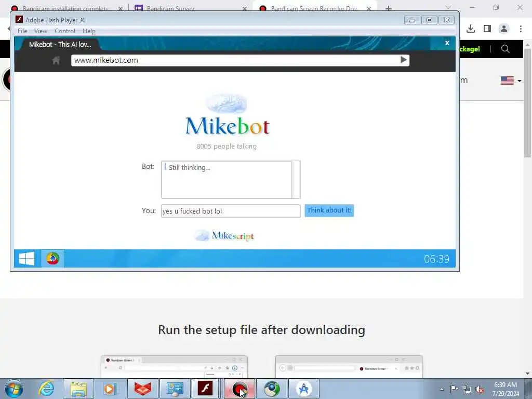This screenshot has height=399, width=532.
Task: Open US flag language dropdown
Action: pyautogui.click(x=511, y=81)
